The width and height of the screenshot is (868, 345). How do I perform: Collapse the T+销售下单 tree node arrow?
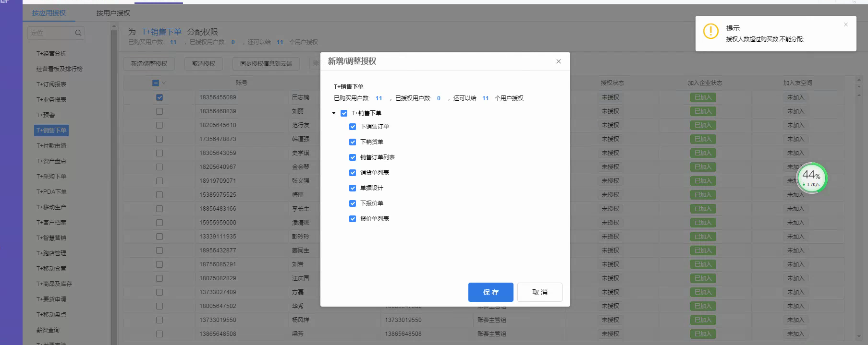(334, 113)
